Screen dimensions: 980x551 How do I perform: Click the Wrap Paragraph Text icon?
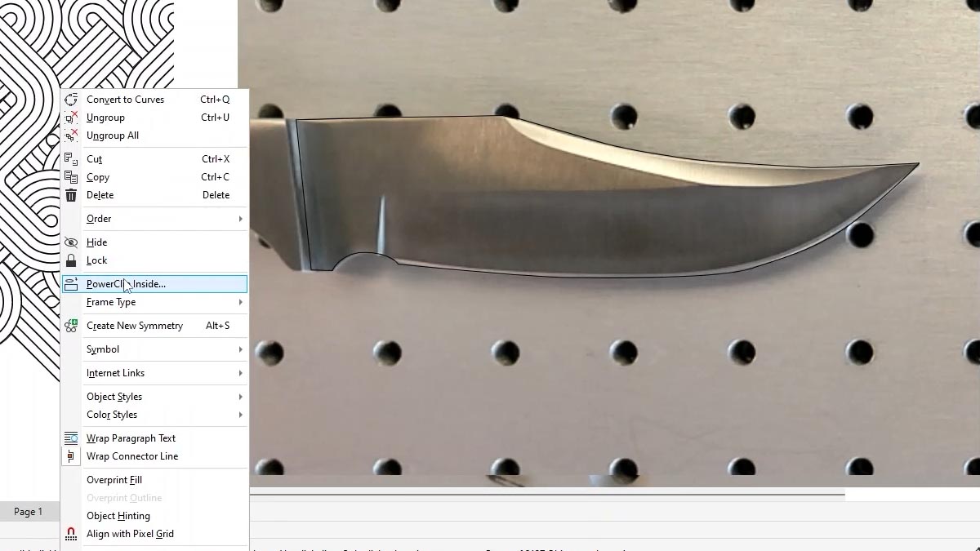(71, 438)
